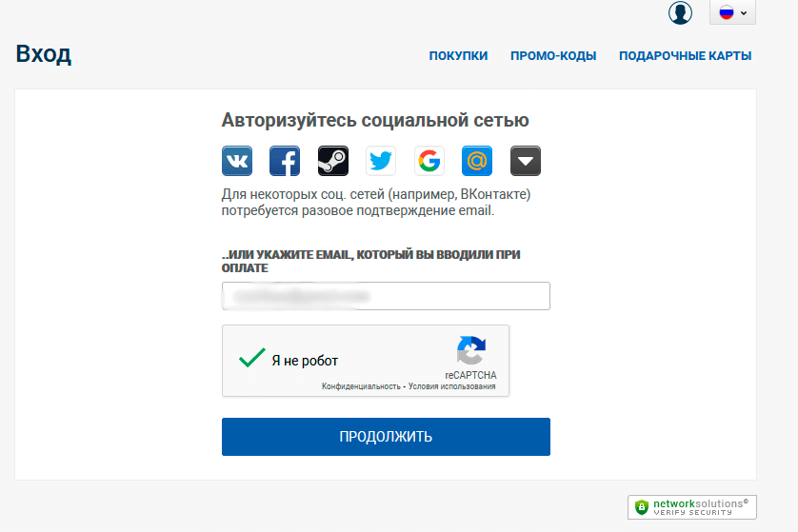Authorize through the Steam icon

point(333,161)
